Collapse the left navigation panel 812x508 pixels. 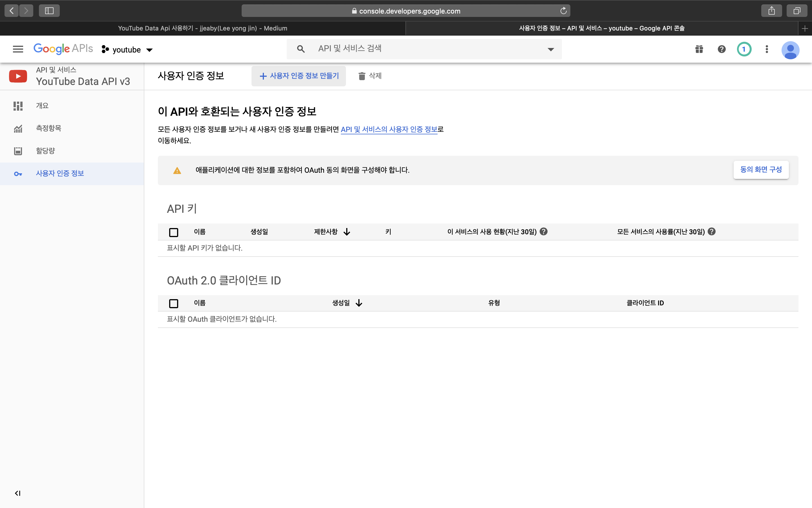[x=18, y=493]
